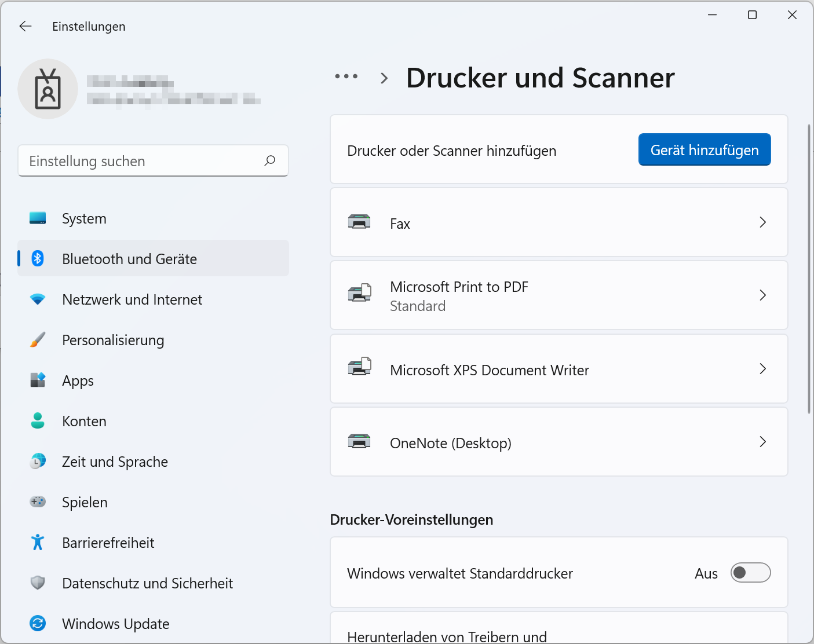The image size is (814, 644).
Task: Select Netzwerk und Internet in sidebar
Action: [132, 299]
